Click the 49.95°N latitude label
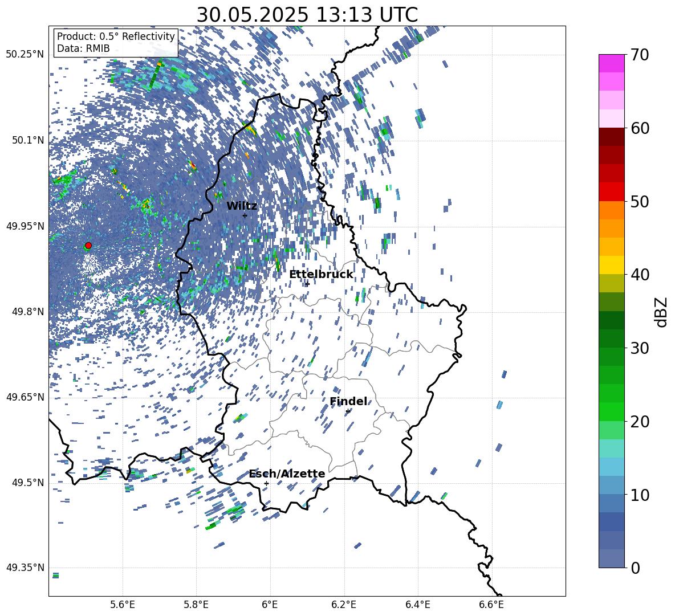Viewport: 675px width, 616px height. (25, 226)
